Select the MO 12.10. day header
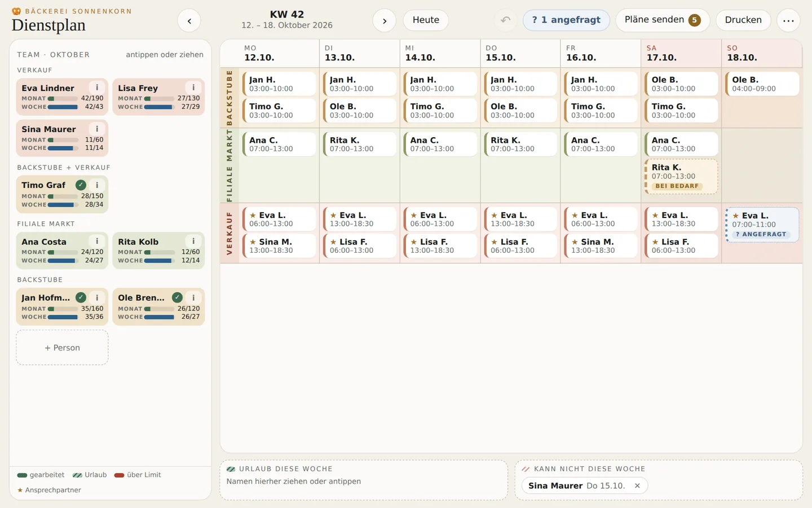 tap(279, 53)
